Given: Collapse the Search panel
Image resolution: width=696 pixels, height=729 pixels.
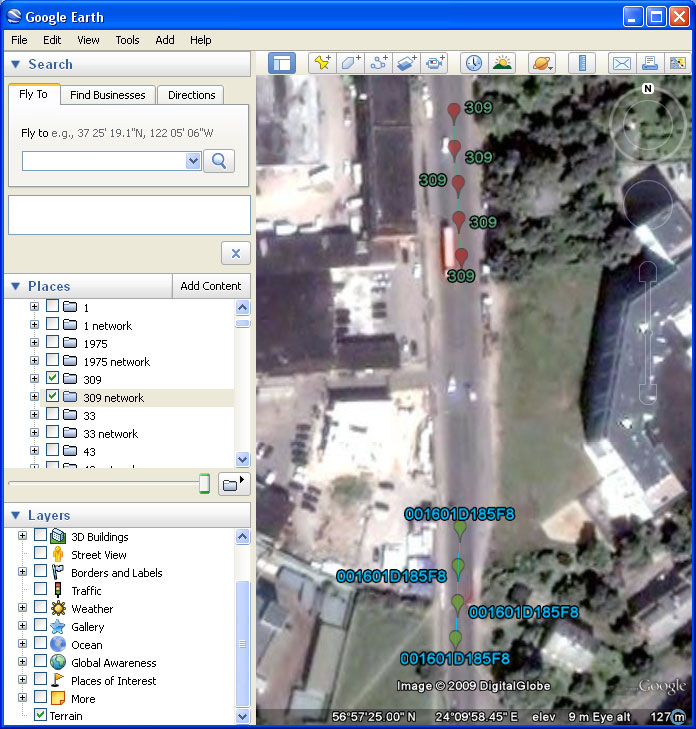Looking at the screenshot, I should [15, 64].
